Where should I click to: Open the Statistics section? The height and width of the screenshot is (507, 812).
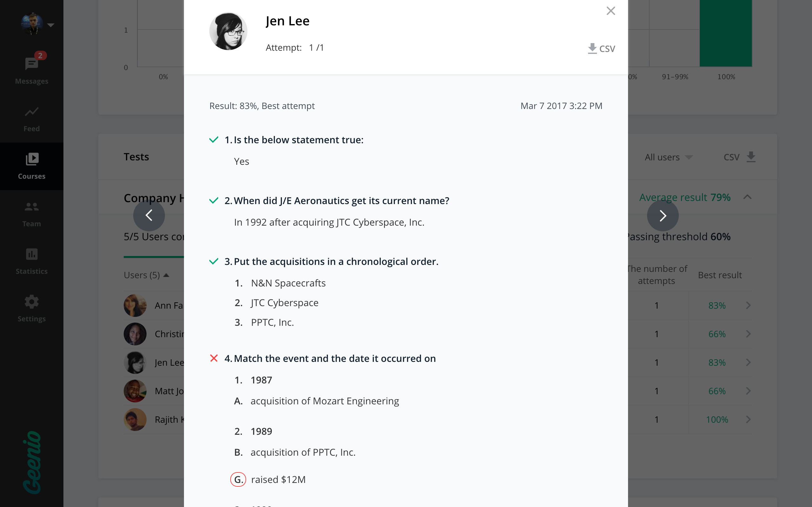click(x=31, y=261)
